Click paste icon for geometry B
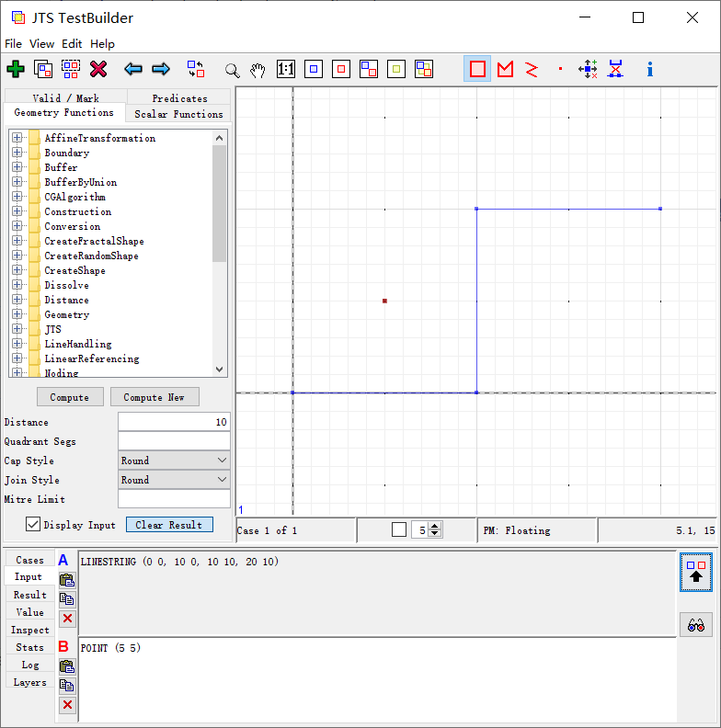The image size is (721, 728). 67,666
